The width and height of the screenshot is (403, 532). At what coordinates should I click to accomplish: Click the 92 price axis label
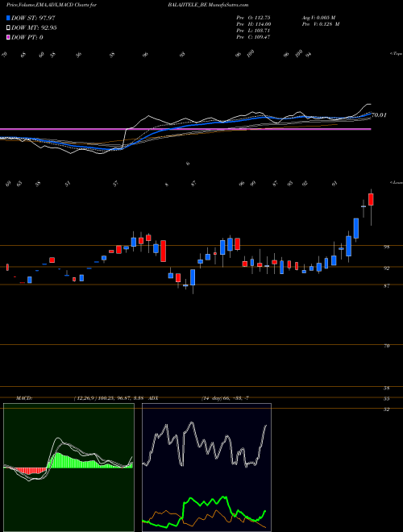(386, 268)
